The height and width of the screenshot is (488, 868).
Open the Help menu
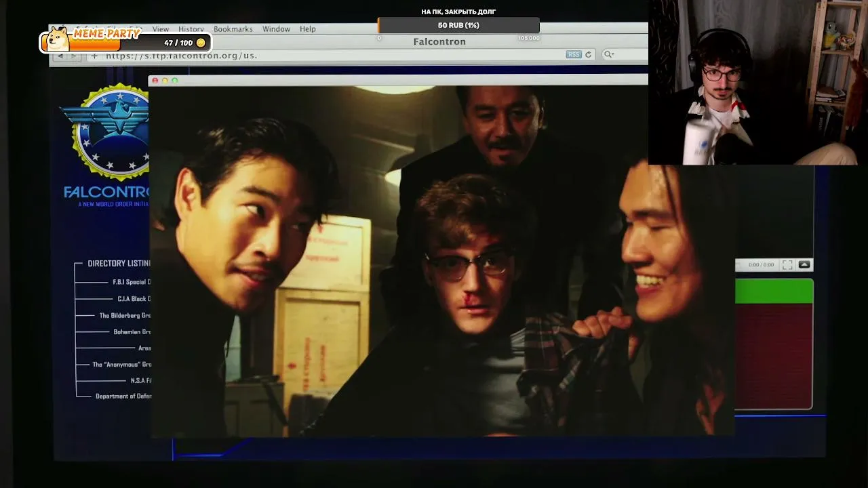308,29
